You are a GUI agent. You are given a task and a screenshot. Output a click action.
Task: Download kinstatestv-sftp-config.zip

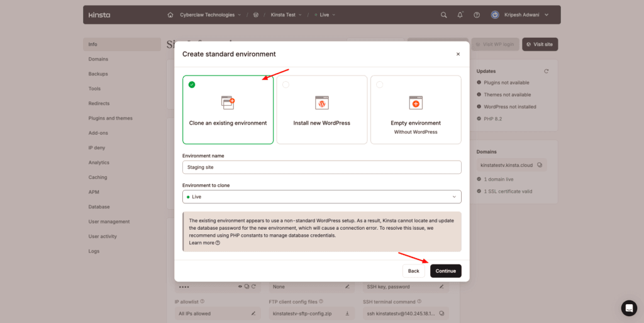click(347, 314)
